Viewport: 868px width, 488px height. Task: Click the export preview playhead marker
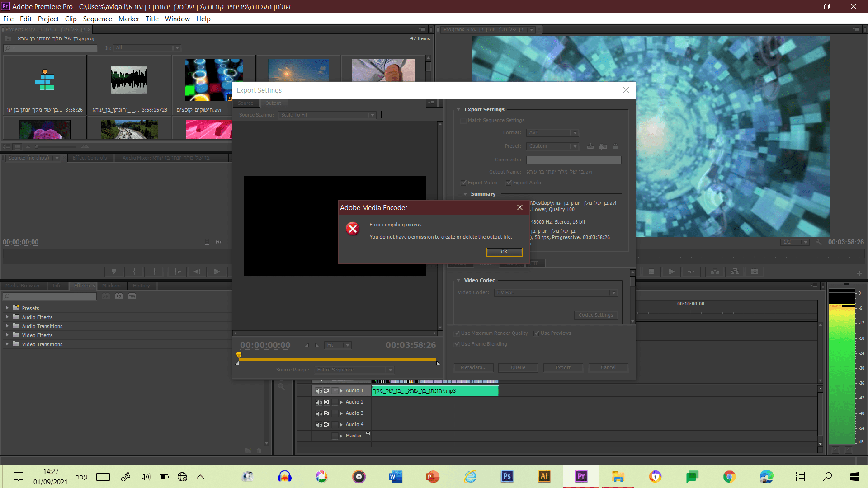click(239, 355)
